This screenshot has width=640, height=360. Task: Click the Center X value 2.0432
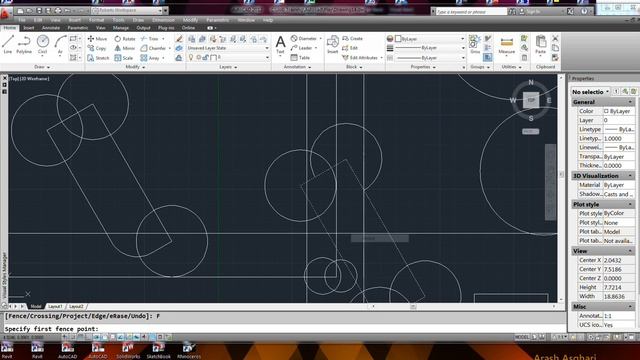(619, 260)
